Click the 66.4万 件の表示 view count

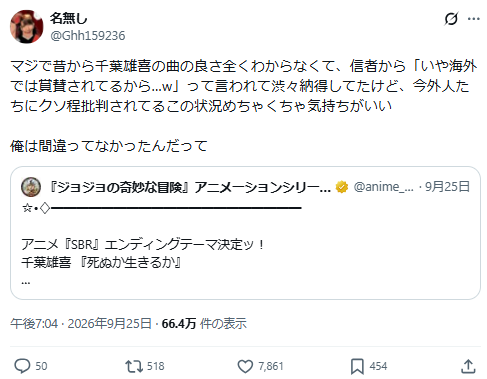pyautogui.click(x=204, y=323)
